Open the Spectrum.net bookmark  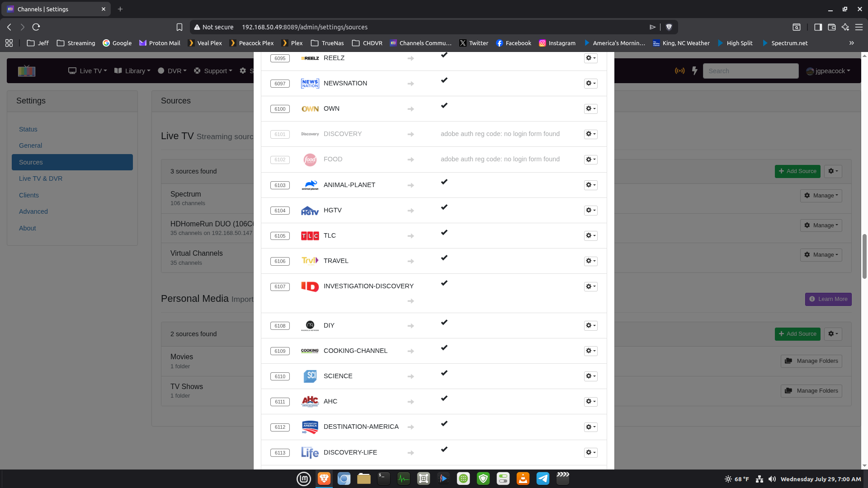pos(785,43)
